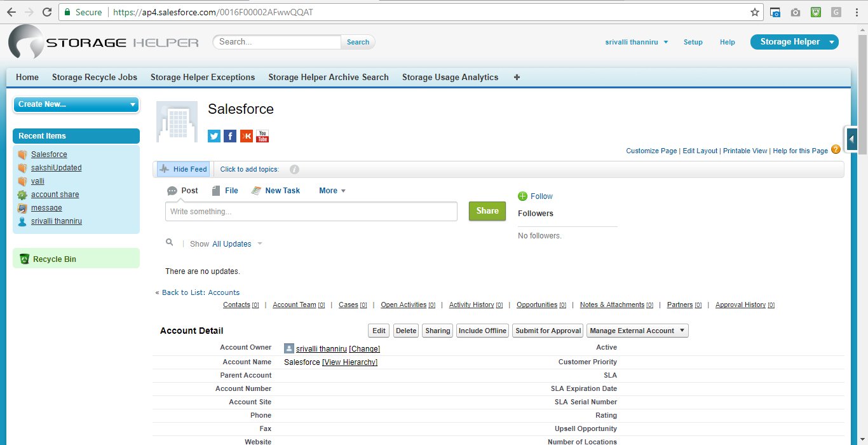Click the Include Offline button
This screenshot has width=868, height=445.
coord(483,331)
